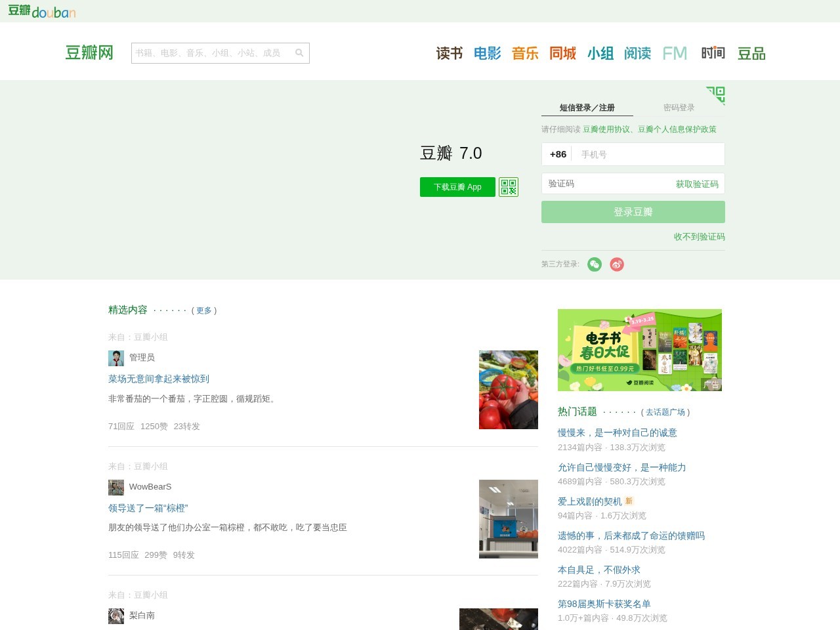Click the search magnifier icon
840x630 pixels.
pos(299,53)
